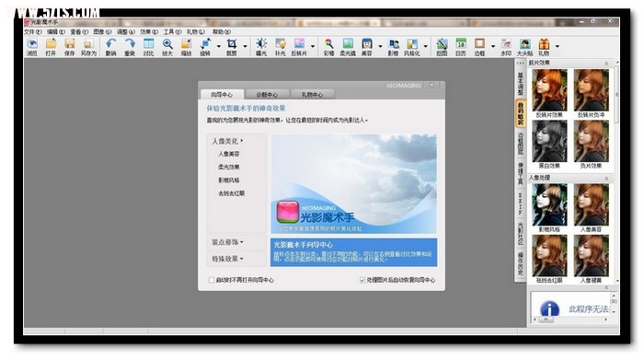Click the 抠图 cutout icon
Image resolution: width=644 pixels, height=361 pixels.
pos(442,43)
